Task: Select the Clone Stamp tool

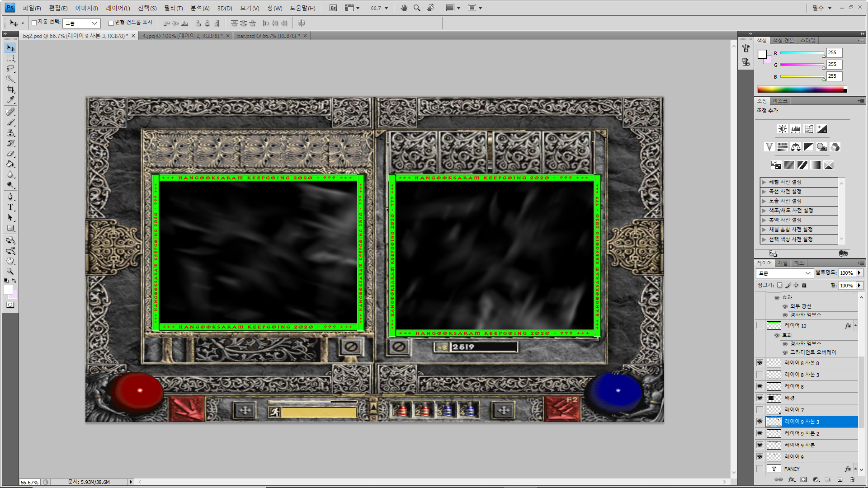Action: click(10, 133)
